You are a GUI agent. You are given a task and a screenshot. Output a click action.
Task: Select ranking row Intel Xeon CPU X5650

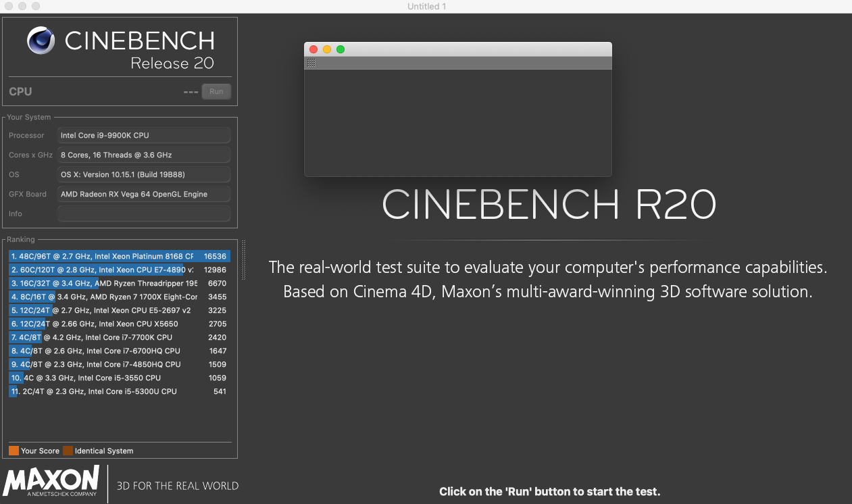[120, 324]
